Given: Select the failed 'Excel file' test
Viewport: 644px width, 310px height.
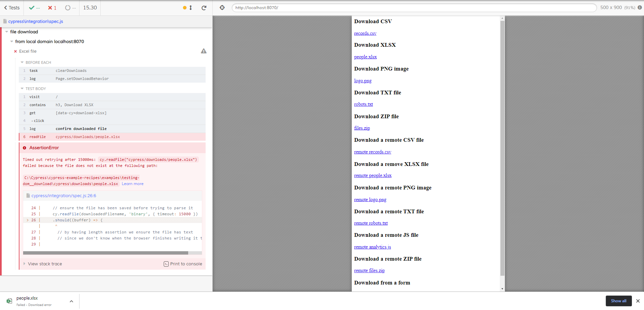Looking at the screenshot, I should 28,51.
